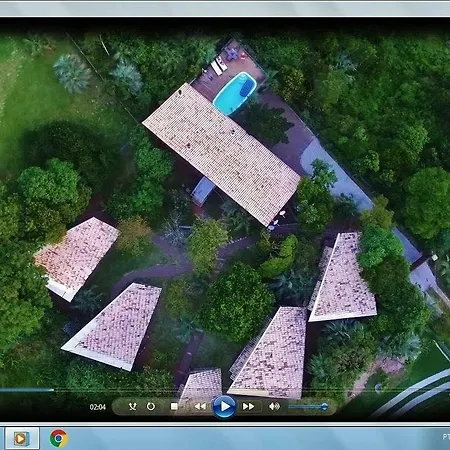Click the swimming pool in the video
The width and height of the screenshot is (450, 450).
tap(235, 93)
